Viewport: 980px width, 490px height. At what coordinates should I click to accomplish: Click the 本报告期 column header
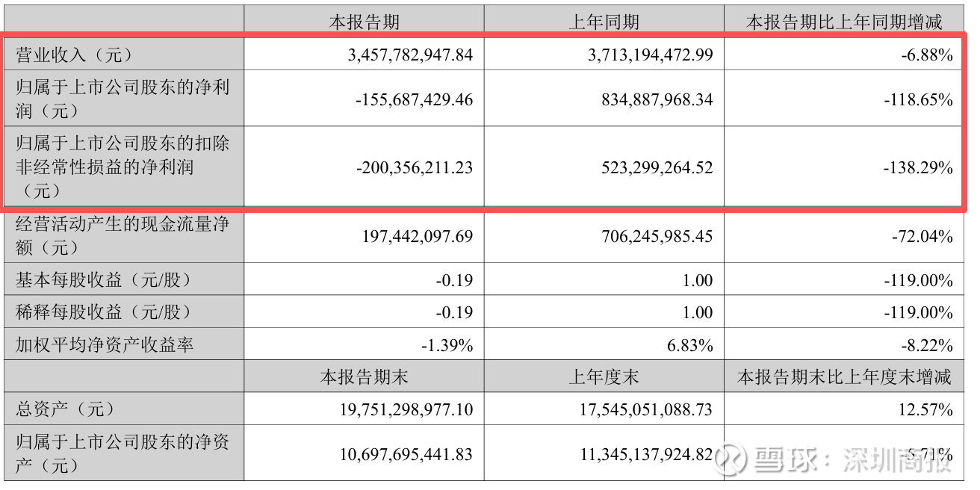pyautogui.click(x=364, y=22)
